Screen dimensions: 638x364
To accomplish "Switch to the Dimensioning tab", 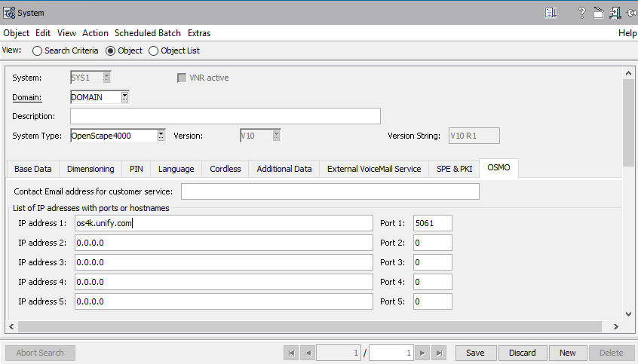I will click(x=90, y=170).
